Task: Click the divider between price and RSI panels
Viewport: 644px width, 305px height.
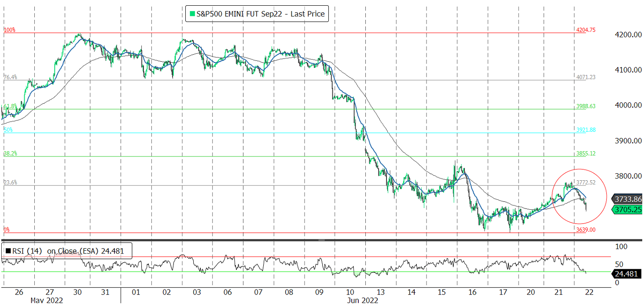Action: coord(321,240)
